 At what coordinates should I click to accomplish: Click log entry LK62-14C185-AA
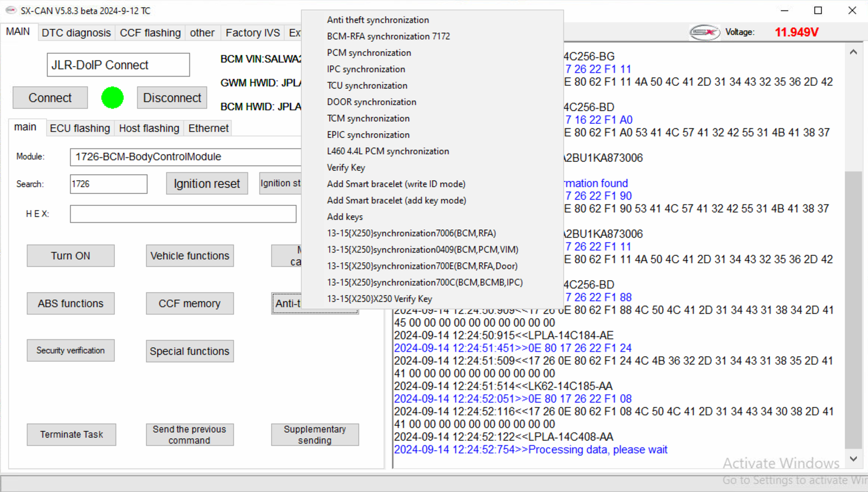[503, 386]
